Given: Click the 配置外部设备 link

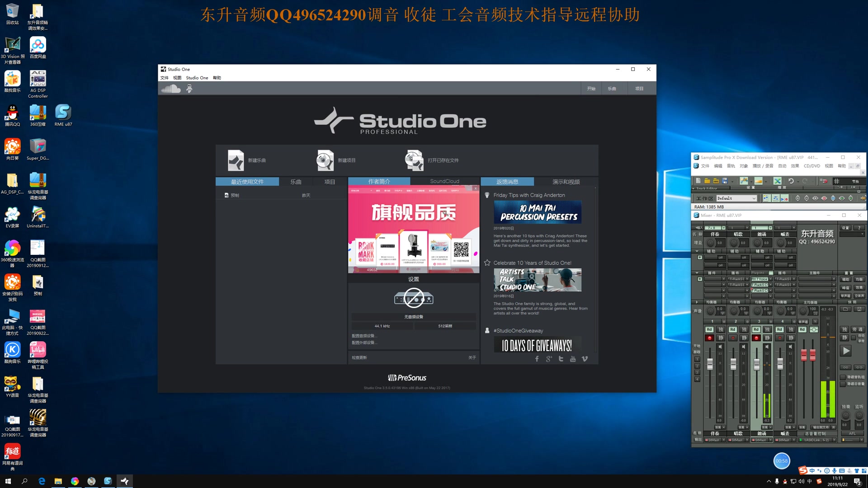Looking at the screenshot, I should click(x=364, y=343).
